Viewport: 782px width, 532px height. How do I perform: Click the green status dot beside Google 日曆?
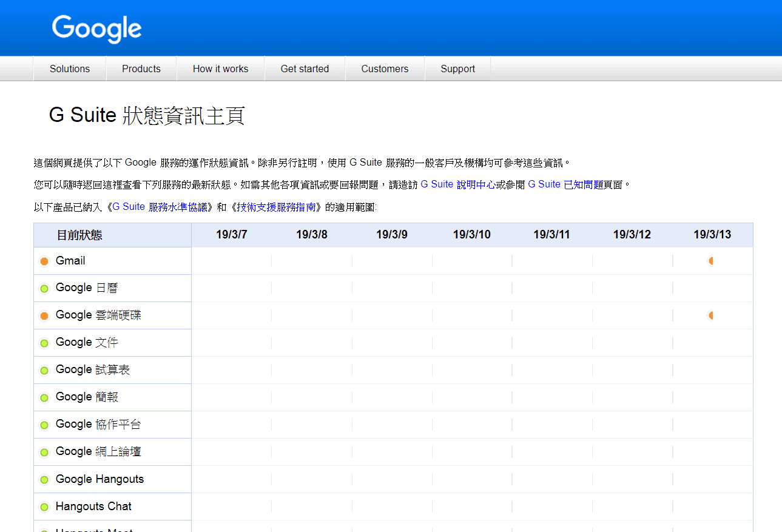pos(44,289)
